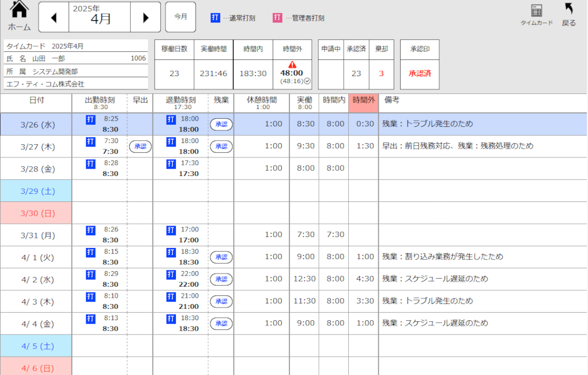
Task: Select the 3/27 (木) date cell
Action: coord(36,147)
